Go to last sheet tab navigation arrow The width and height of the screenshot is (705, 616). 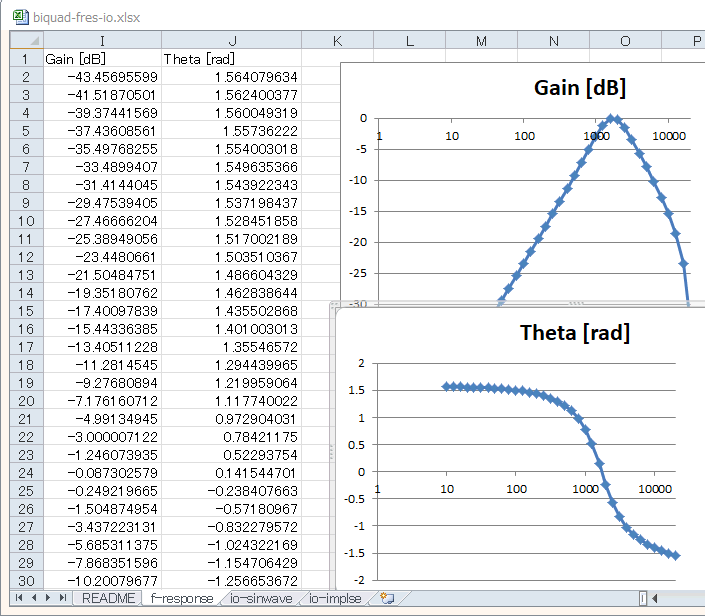(x=63, y=598)
